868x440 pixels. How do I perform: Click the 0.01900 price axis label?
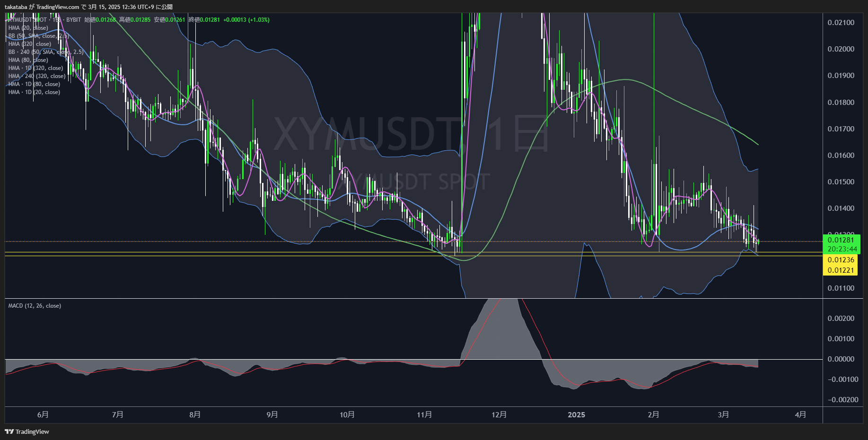pyautogui.click(x=841, y=76)
